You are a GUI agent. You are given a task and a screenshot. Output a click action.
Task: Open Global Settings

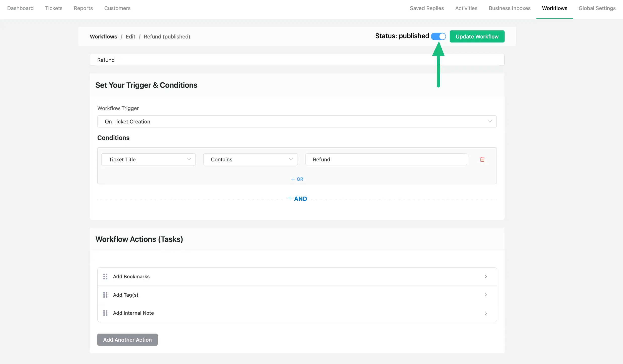pos(597,8)
